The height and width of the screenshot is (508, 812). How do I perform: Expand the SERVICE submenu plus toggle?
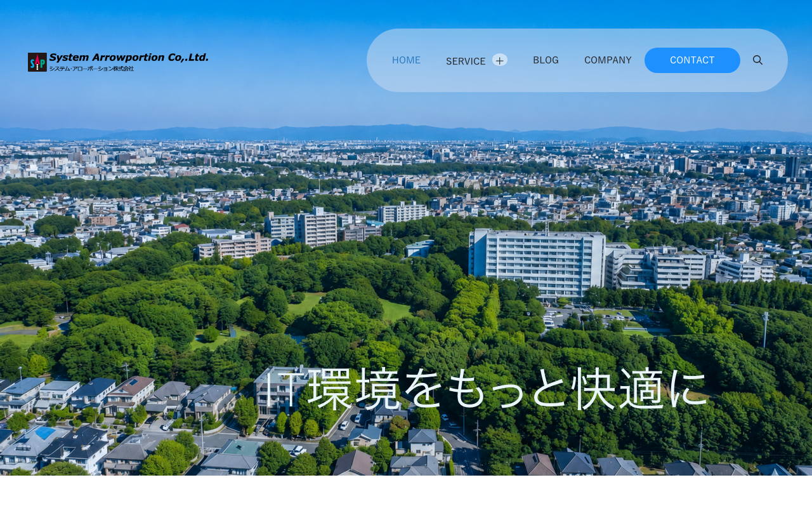(500, 60)
